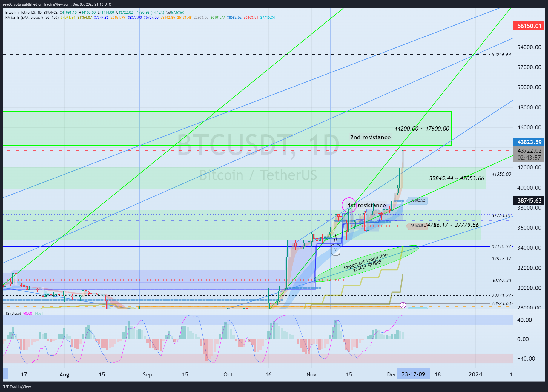Select the blue 43823.59 price label

pyautogui.click(x=529, y=142)
